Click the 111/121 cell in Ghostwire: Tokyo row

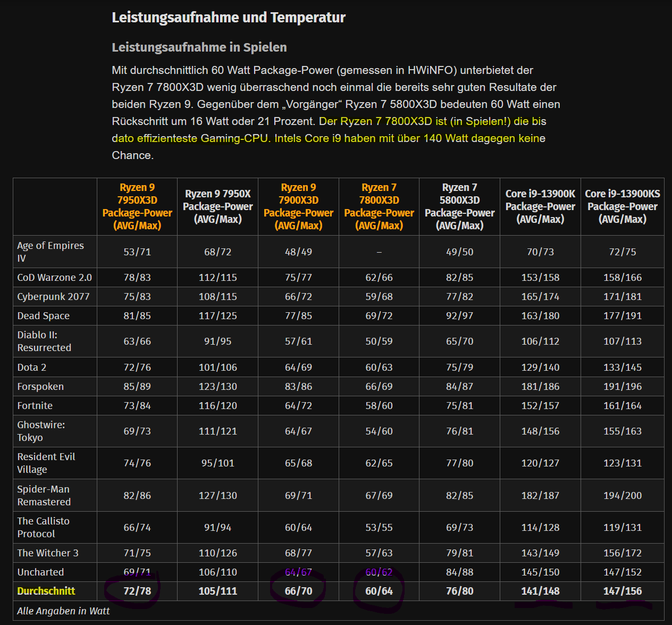point(218,431)
